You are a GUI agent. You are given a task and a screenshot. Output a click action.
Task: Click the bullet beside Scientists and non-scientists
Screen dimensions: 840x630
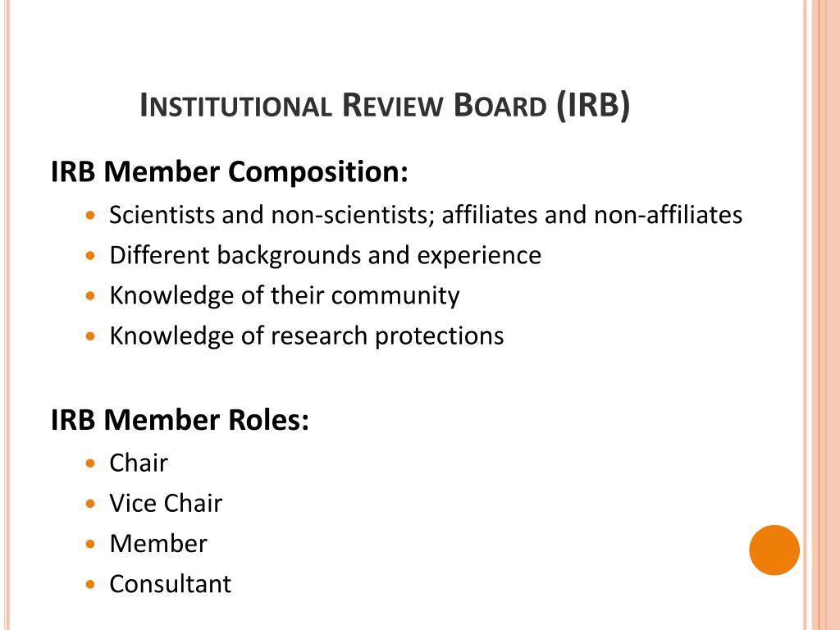[x=90, y=216]
